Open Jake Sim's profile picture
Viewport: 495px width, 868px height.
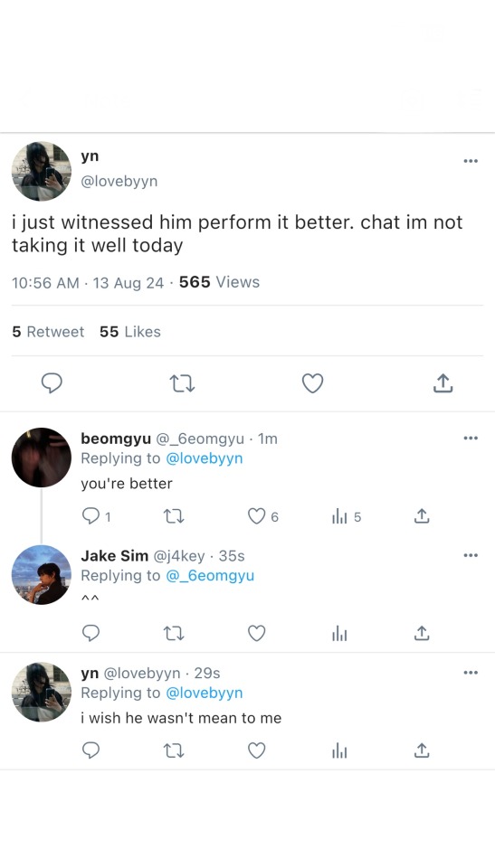(42, 575)
